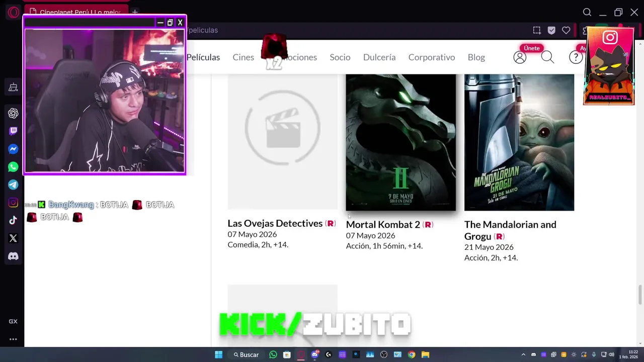Open the Cineplanet user account icon
The height and width of the screenshot is (362, 644).
[x=520, y=57]
